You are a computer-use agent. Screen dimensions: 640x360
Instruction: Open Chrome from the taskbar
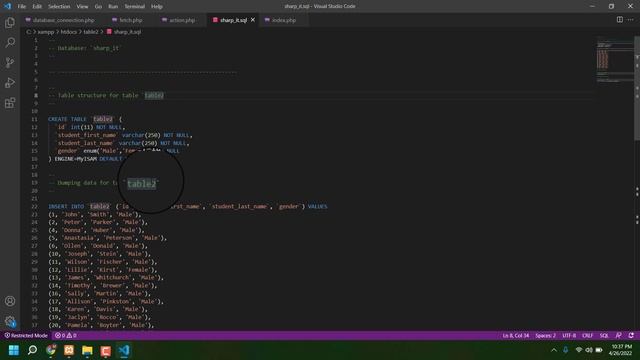click(x=51, y=350)
